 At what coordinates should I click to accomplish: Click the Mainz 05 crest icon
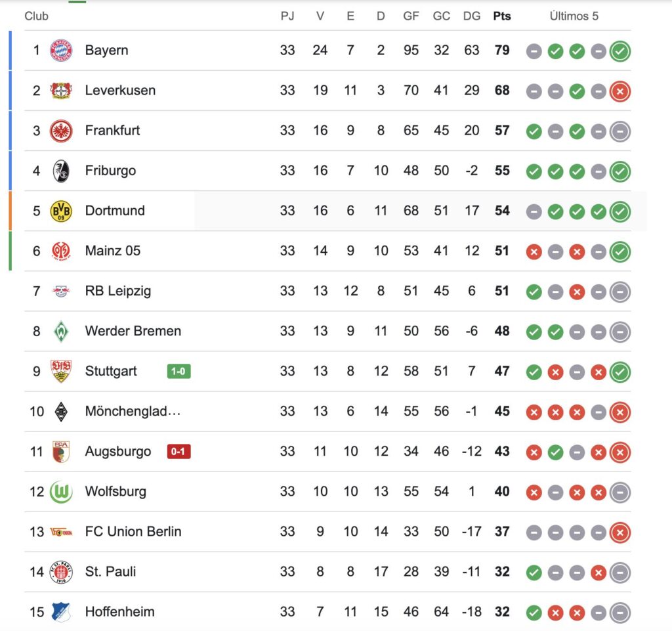click(61, 251)
